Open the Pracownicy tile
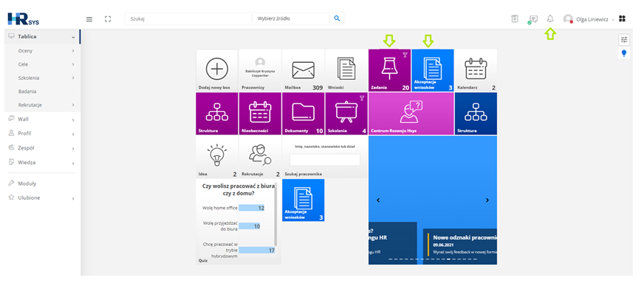 click(x=260, y=70)
